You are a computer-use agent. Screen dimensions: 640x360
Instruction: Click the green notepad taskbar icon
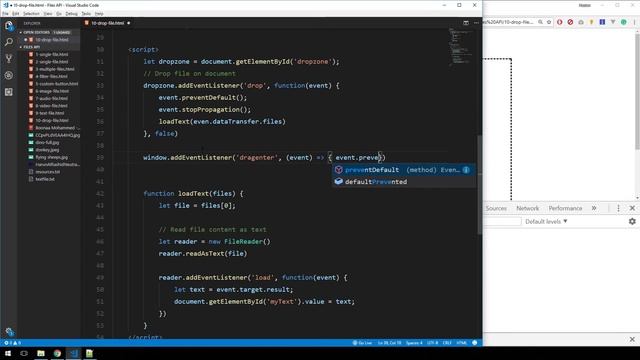pyautogui.click(x=89, y=353)
